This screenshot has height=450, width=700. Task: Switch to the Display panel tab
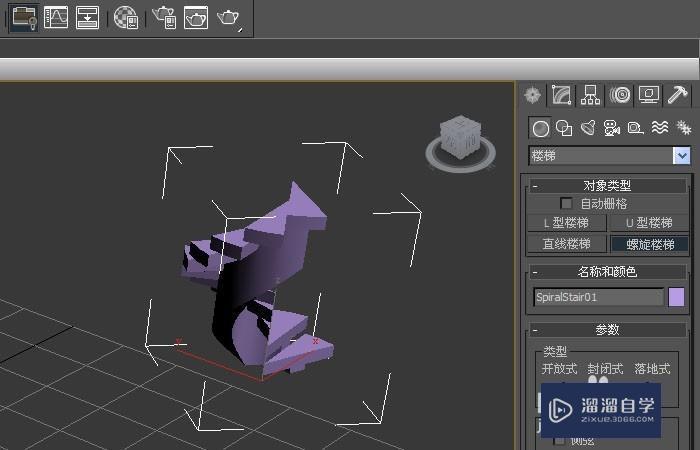[649, 95]
